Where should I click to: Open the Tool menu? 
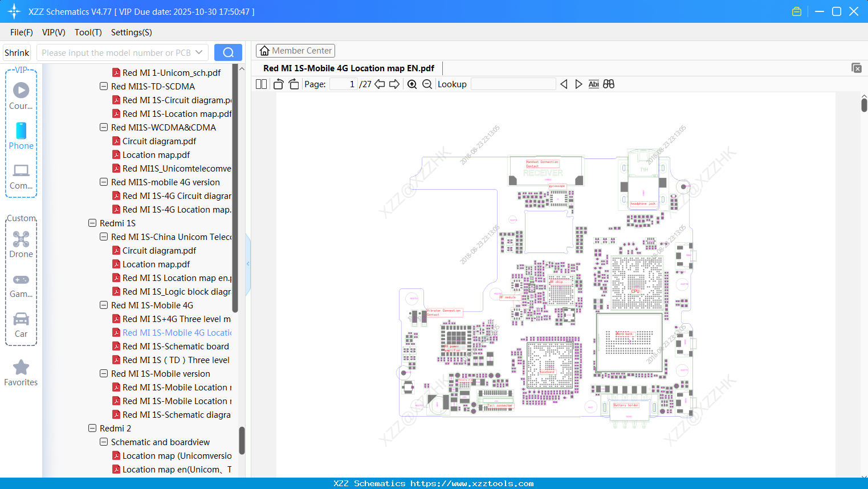88,32
